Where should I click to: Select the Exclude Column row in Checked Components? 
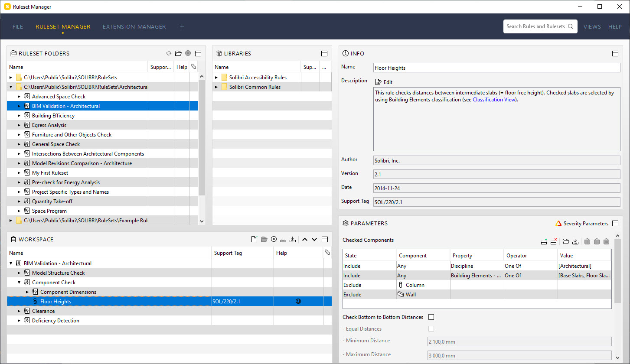[477, 285]
